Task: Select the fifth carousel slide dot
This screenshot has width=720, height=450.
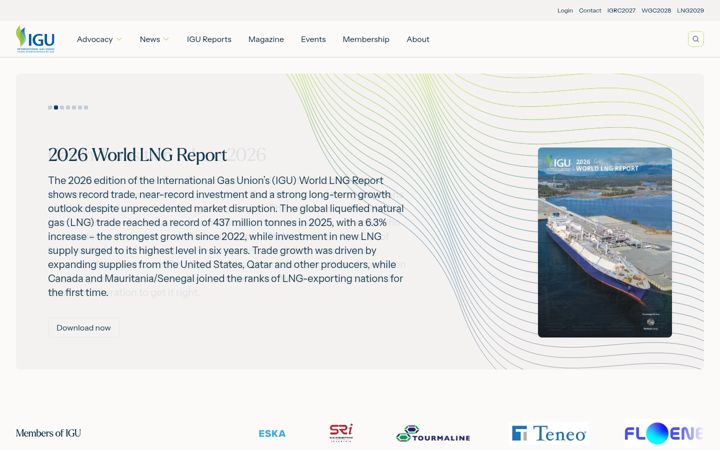Action: click(x=74, y=107)
